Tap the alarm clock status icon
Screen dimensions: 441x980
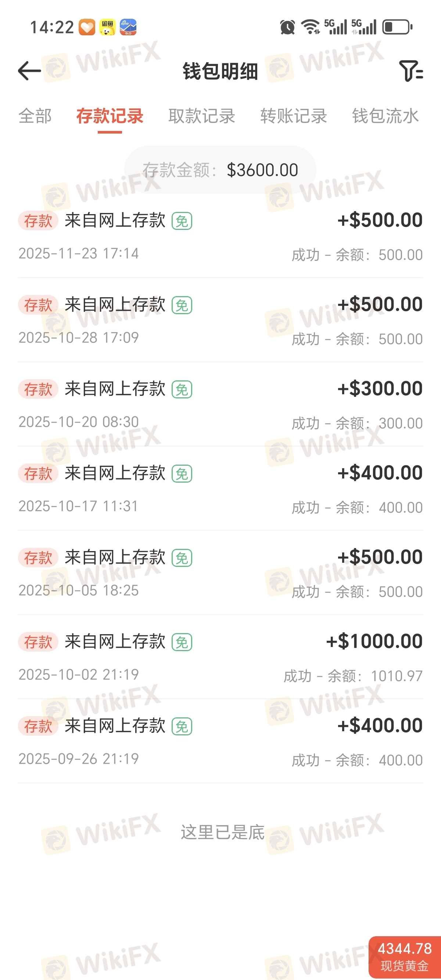(287, 27)
